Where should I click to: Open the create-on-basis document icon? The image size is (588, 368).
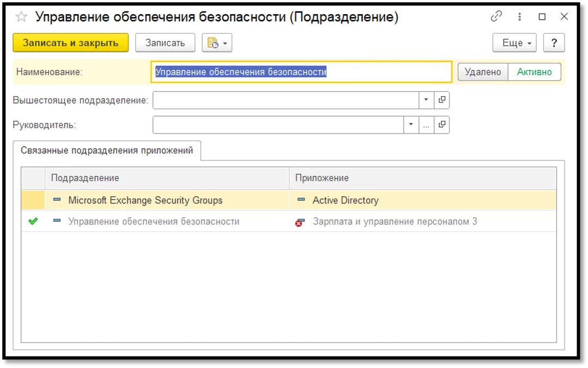pyautogui.click(x=214, y=43)
